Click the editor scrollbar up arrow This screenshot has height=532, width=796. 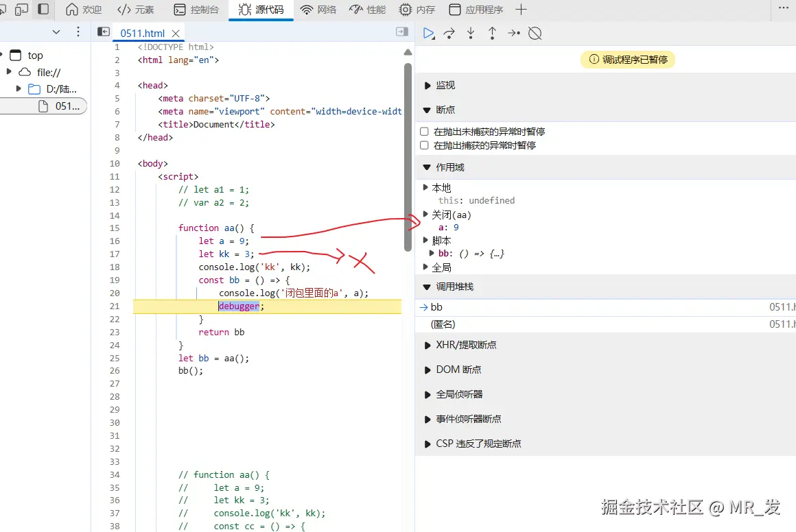[408, 52]
